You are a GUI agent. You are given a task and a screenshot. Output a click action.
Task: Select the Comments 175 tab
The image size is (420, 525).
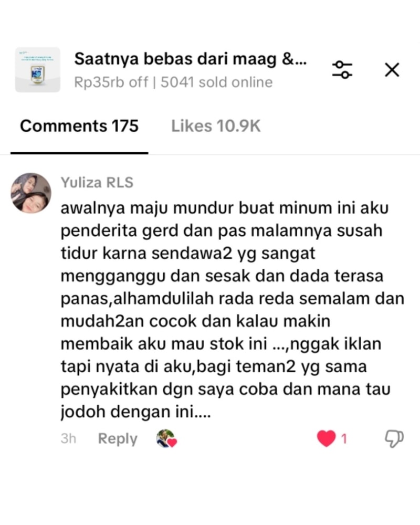click(x=79, y=126)
